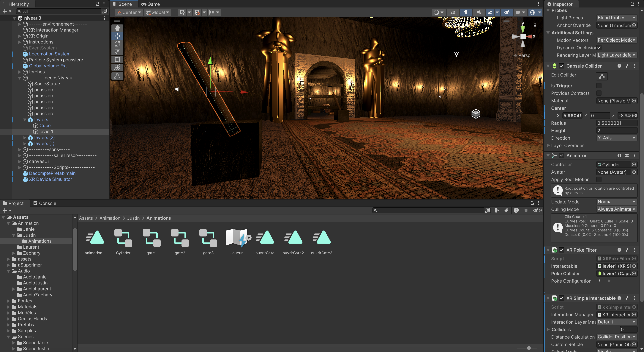Mute scene audio toggle icon
This screenshot has height=352, width=644.
tap(479, 12)
